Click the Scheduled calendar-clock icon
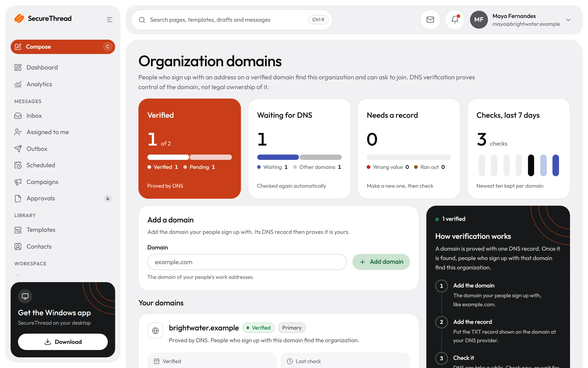 tap(18, 165)
